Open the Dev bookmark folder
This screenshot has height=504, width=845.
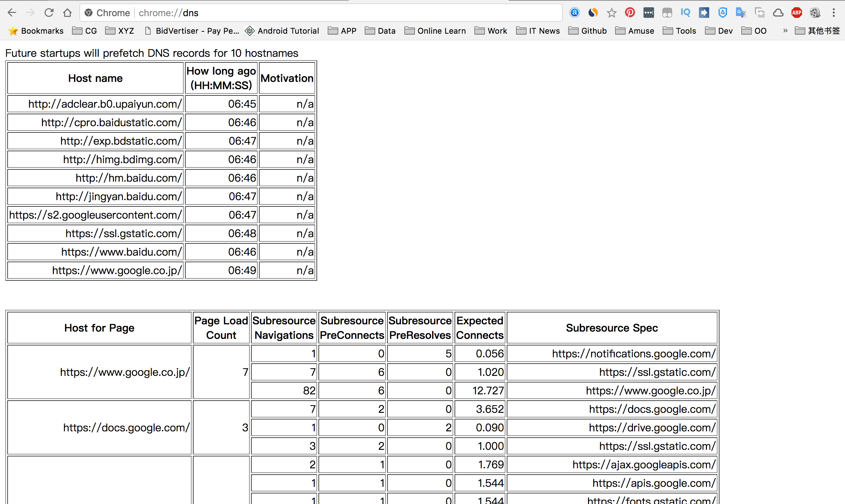coord(719,31)
